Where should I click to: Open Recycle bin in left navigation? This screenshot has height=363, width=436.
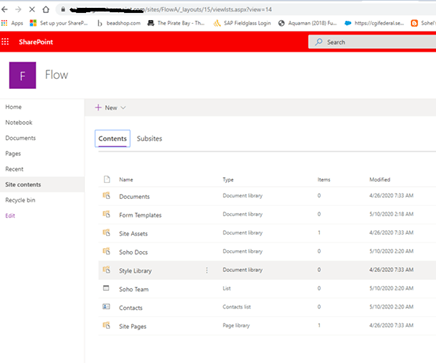20,200
